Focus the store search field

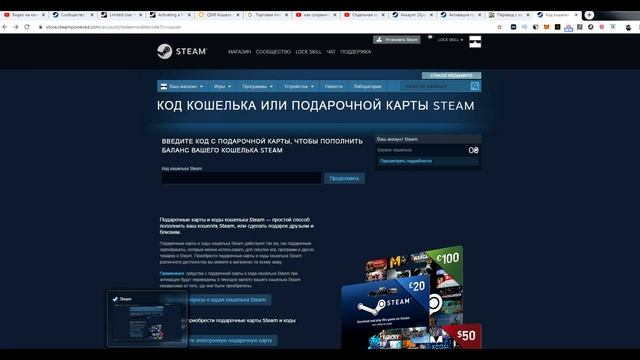tap(435, 86)
